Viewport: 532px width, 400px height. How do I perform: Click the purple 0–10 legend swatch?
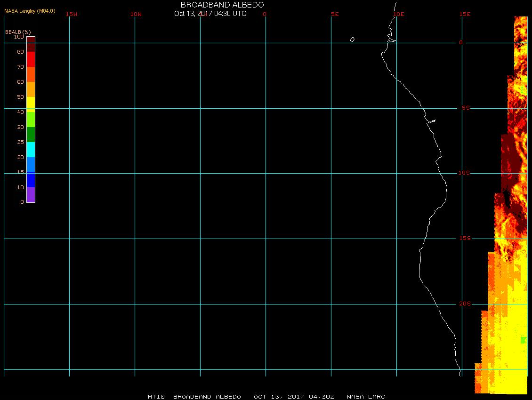(x=31, y=195)
